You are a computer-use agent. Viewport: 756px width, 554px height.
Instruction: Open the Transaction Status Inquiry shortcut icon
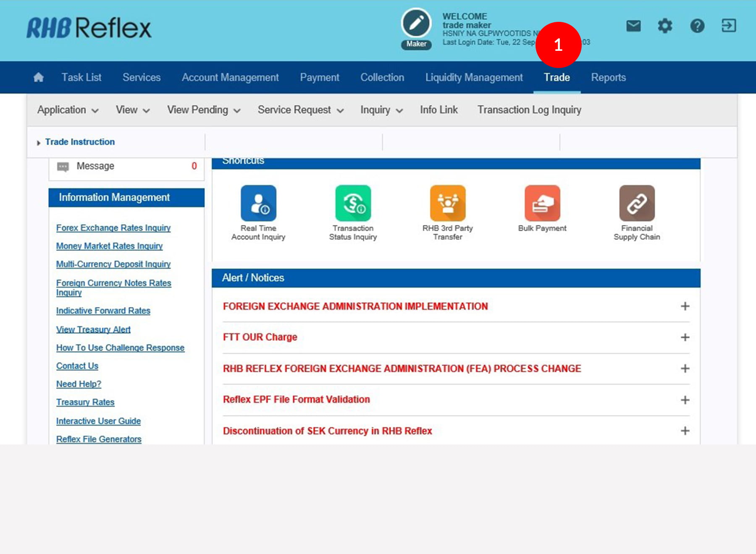pos(353,204)
